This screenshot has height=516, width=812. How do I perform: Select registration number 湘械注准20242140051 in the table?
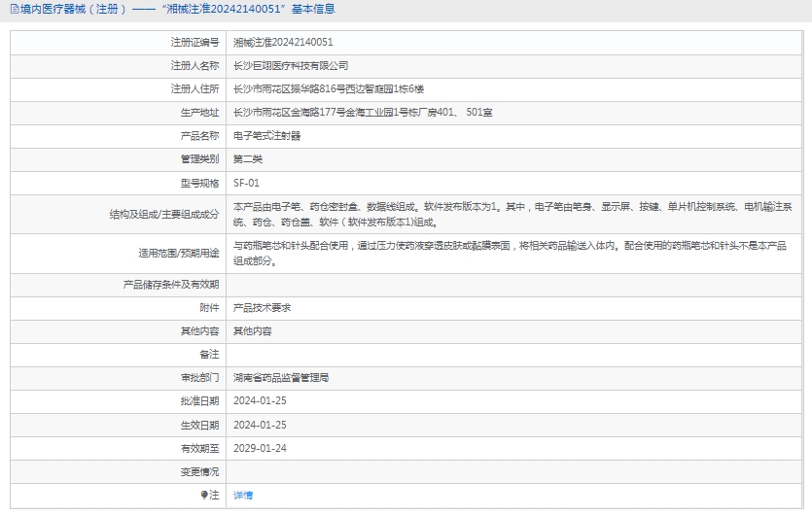coord(283,43)
